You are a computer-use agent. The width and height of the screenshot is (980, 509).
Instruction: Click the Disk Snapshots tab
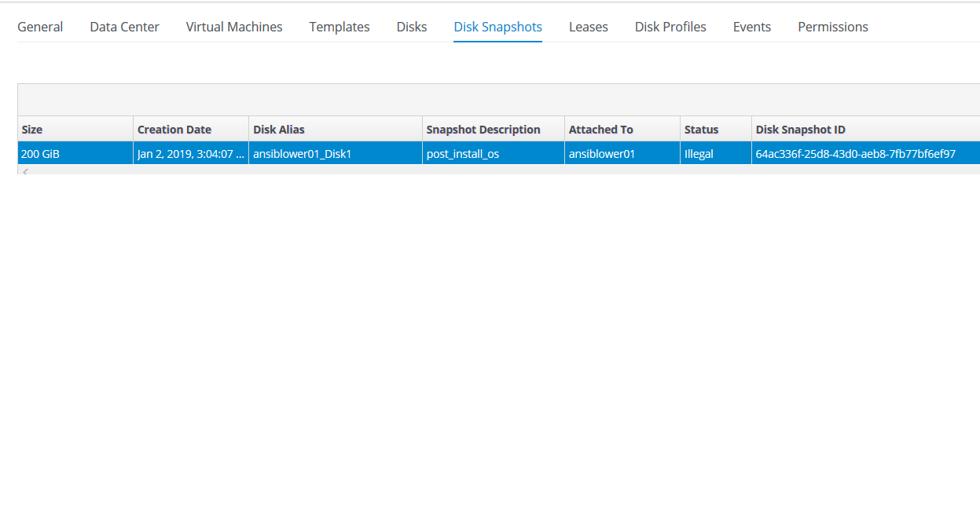(497, 27)
